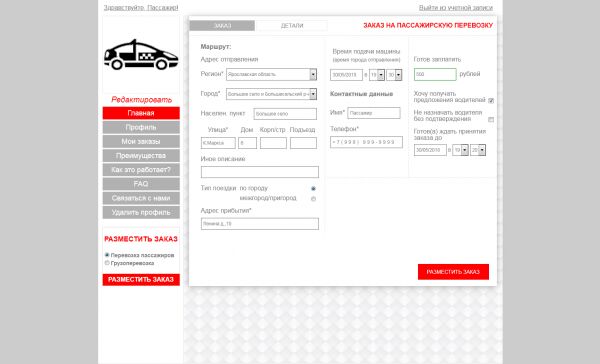Viewport: 600px width, 364px height.
Task: Toggle Не назначать водителя без подтверждения checkbox
Action: 491,119
